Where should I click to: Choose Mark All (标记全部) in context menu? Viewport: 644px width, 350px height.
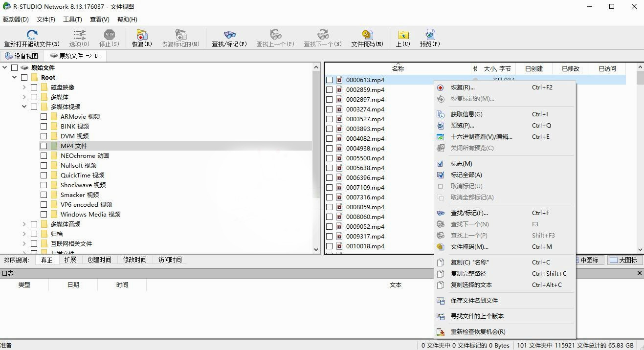[466, 175]
